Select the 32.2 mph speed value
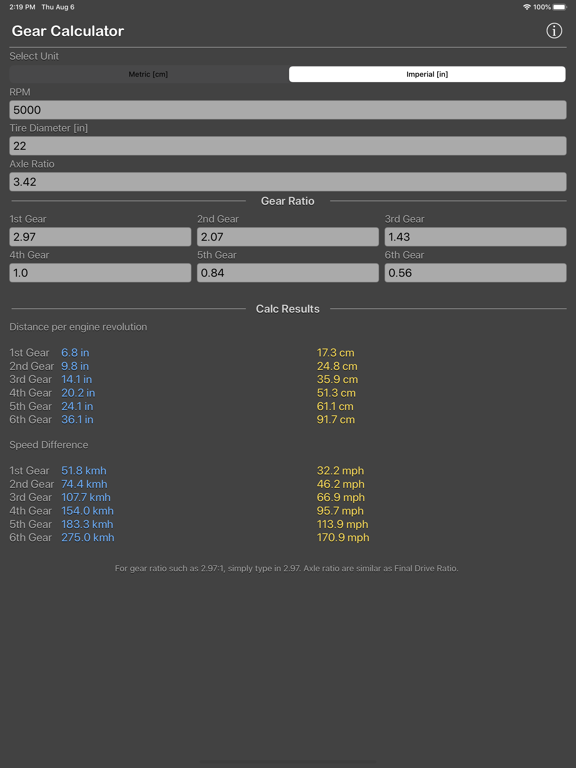 pos(340,471)
